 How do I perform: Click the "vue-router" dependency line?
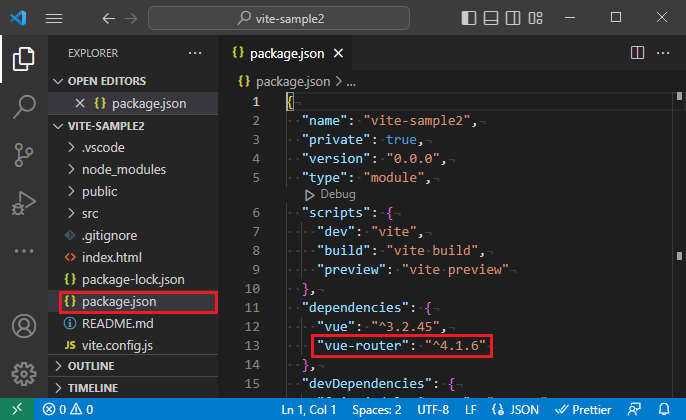(x=402, y=346)
